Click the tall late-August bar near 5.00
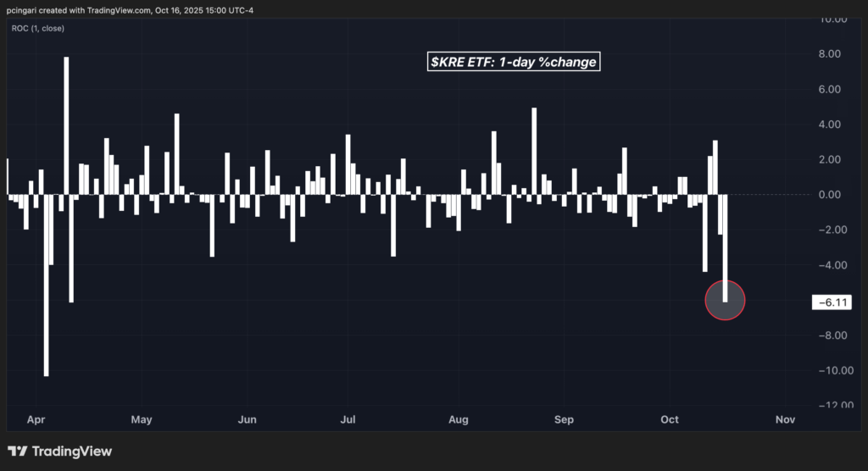Screen dimensions: 868x471 click(x=534, y=152)
